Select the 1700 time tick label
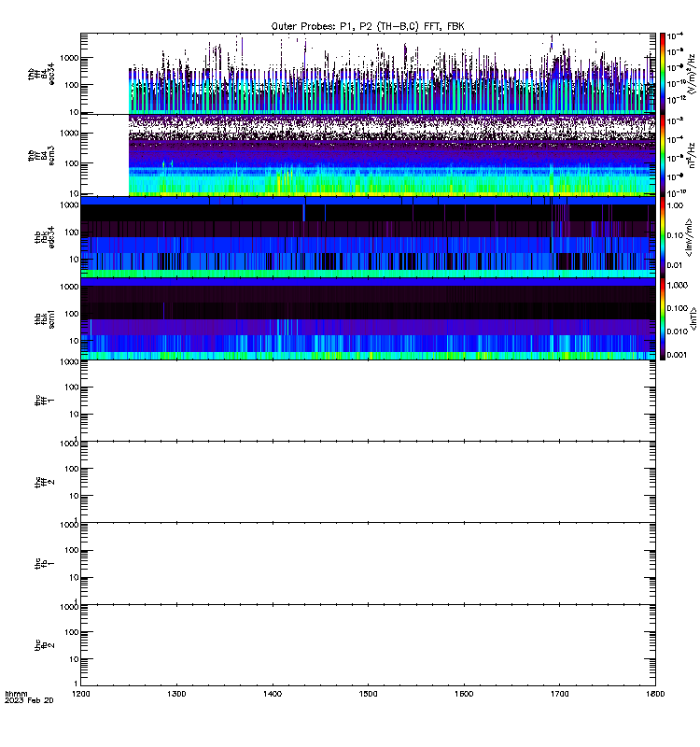Viewport: 700px width, 747px height. [559, 694]
